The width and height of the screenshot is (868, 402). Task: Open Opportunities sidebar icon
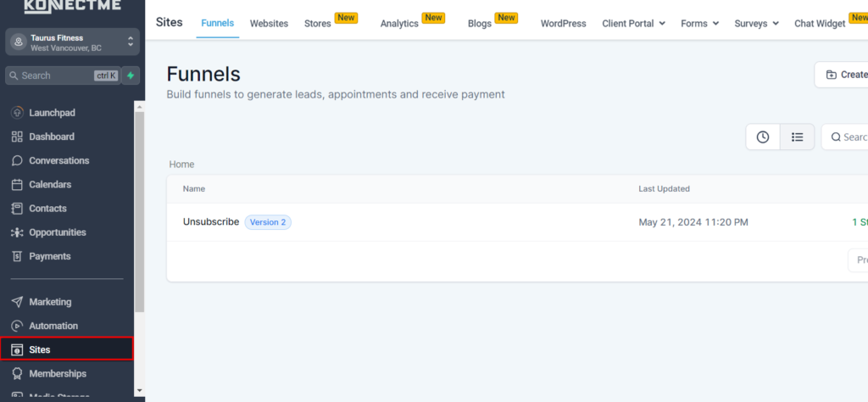(x=17, y=232)
